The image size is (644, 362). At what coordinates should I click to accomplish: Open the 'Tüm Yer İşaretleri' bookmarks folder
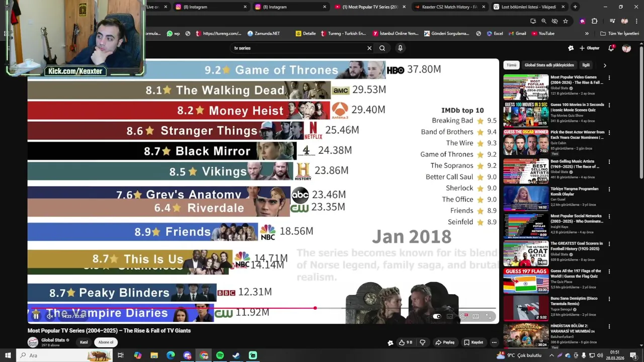tap(620, 34)
